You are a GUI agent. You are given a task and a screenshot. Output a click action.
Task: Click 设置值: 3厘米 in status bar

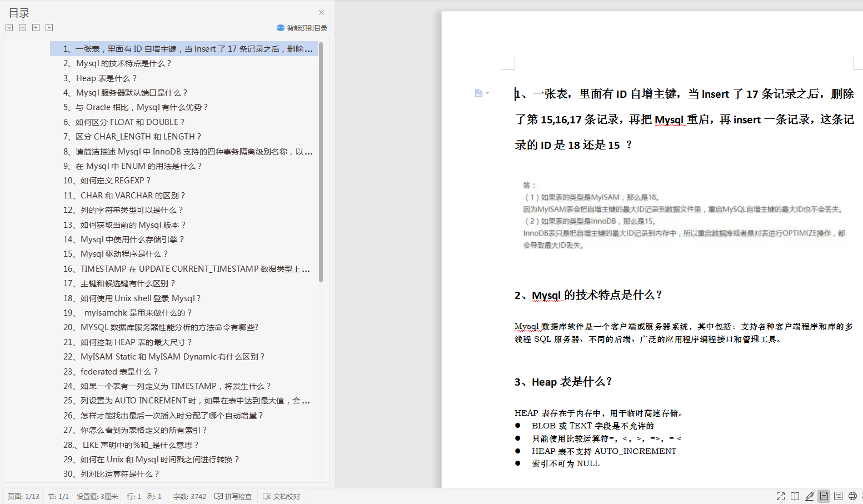click(97, 496)
